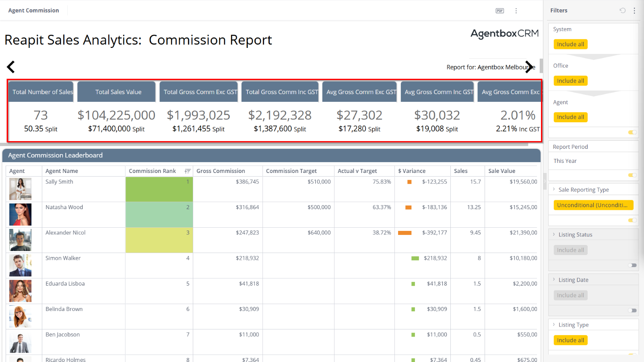The width and height of the screenshot is (644, 362).
Task: Enable the Listing Date filter switch
Action: [x=632, y=310]
